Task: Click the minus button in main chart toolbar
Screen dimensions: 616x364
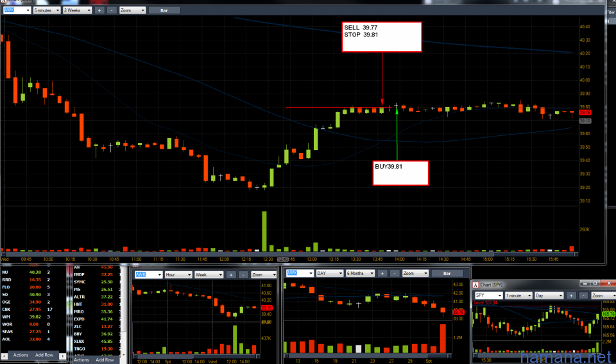Action: 111,11
